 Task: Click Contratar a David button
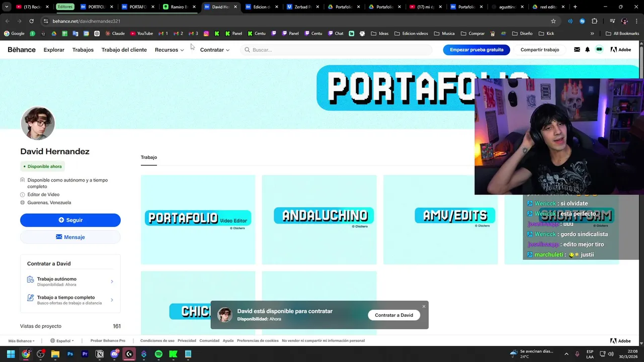[394, 315]
